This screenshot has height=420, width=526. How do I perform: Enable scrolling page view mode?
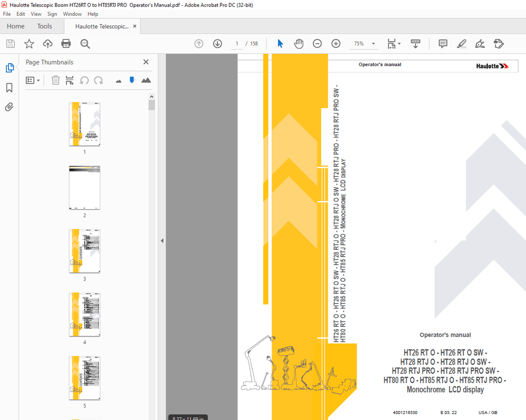coord(415,43)
